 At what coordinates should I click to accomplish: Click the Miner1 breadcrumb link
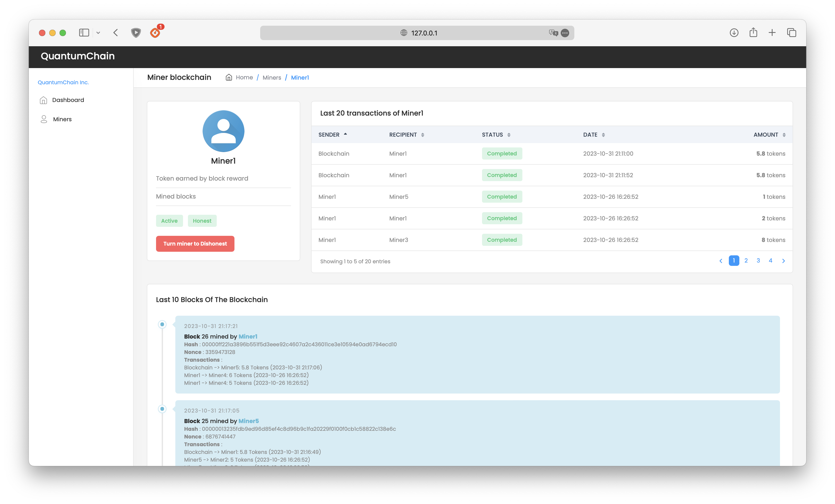point(299,77)
